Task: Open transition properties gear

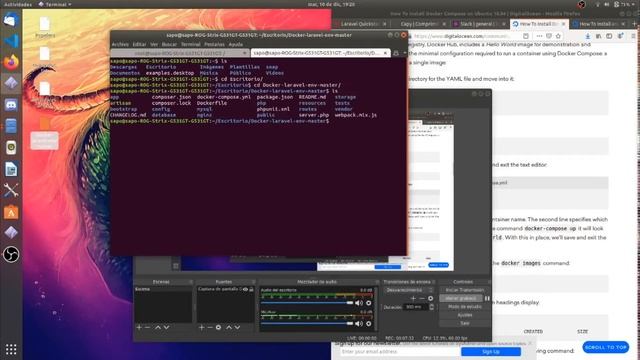Action: (x=430, y=298)
